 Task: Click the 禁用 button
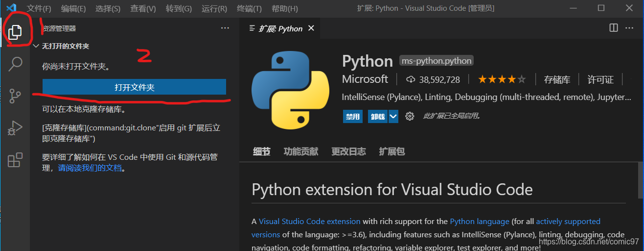(353, 116)
